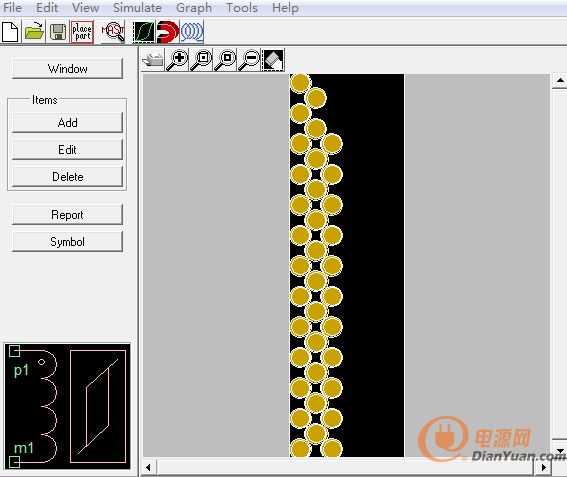Select the eraser tool icon
Viewport: 567px width, 477px height.
[273, 60]
